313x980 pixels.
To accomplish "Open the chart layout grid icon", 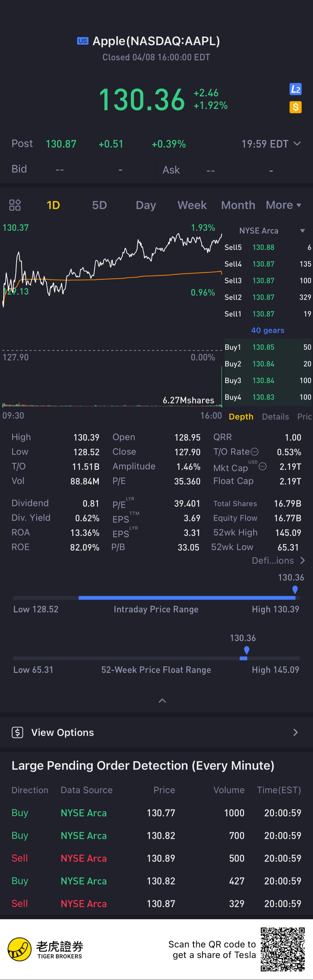I will (x=15, y=205).
